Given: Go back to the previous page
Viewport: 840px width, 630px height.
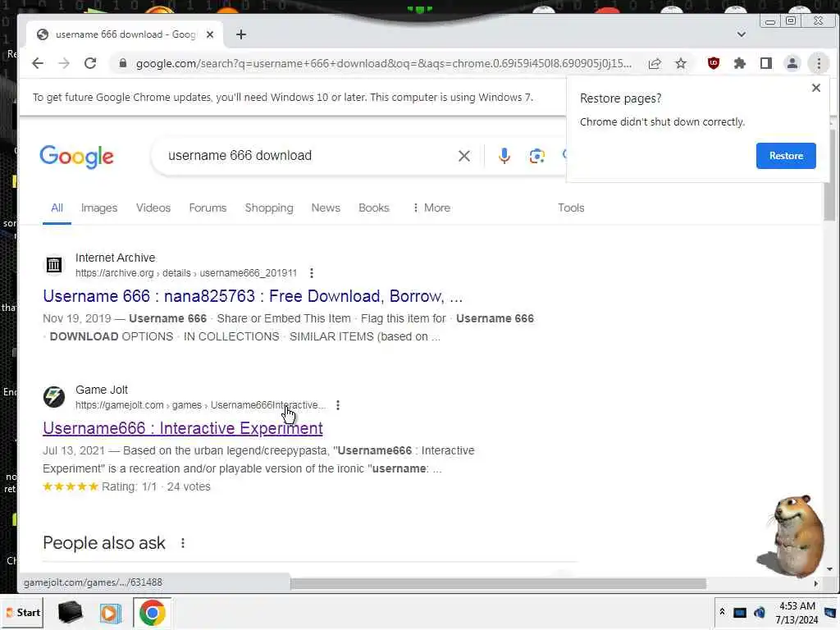Looking at the screenshot, I should (x=38, y=63).
